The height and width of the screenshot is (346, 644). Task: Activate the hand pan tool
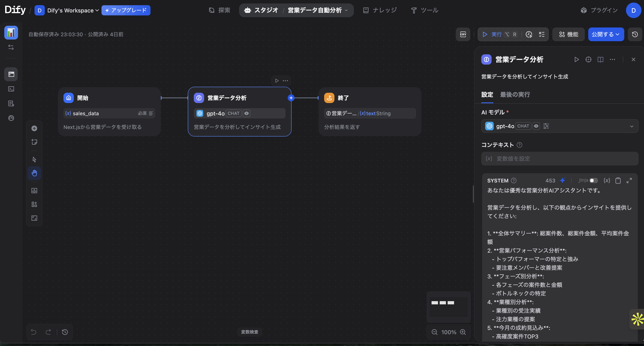(x=34, y=173)
